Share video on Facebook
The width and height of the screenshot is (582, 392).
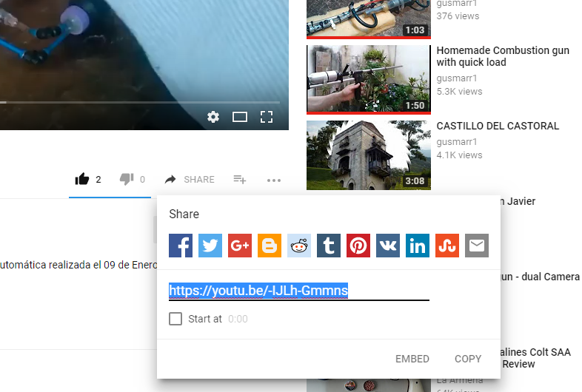click(x=181, y=246)
